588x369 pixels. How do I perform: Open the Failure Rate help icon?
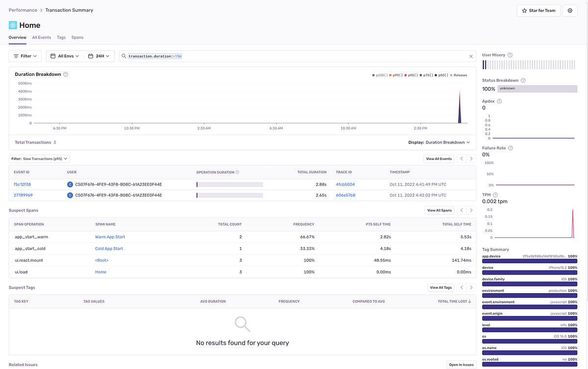pyautogui.click(x=510, y=148)
